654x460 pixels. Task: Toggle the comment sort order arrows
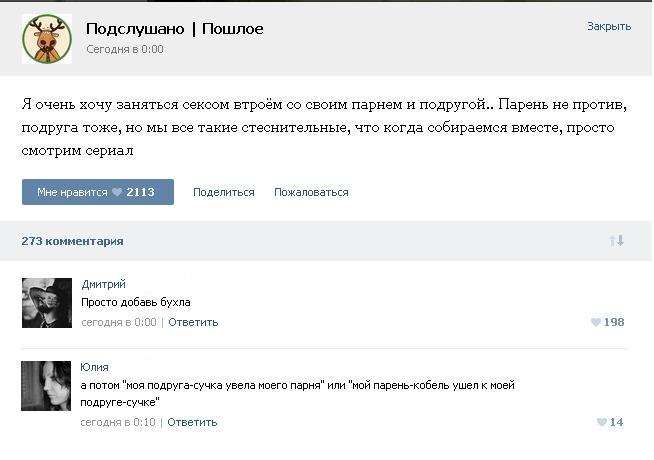616,241
